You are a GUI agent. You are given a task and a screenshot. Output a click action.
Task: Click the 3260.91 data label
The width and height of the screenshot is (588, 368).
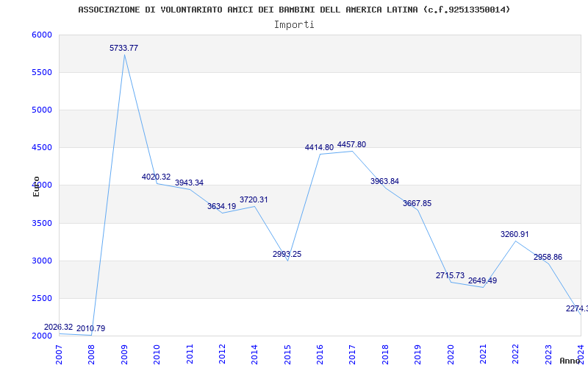pos(514,234)
